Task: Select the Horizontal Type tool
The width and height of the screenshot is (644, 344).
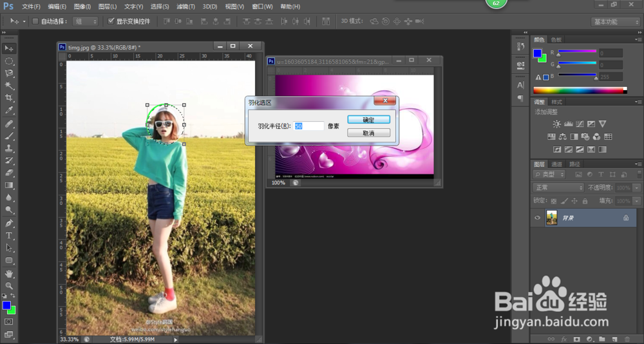Action: pyautogui.click(x=9, y=236)
